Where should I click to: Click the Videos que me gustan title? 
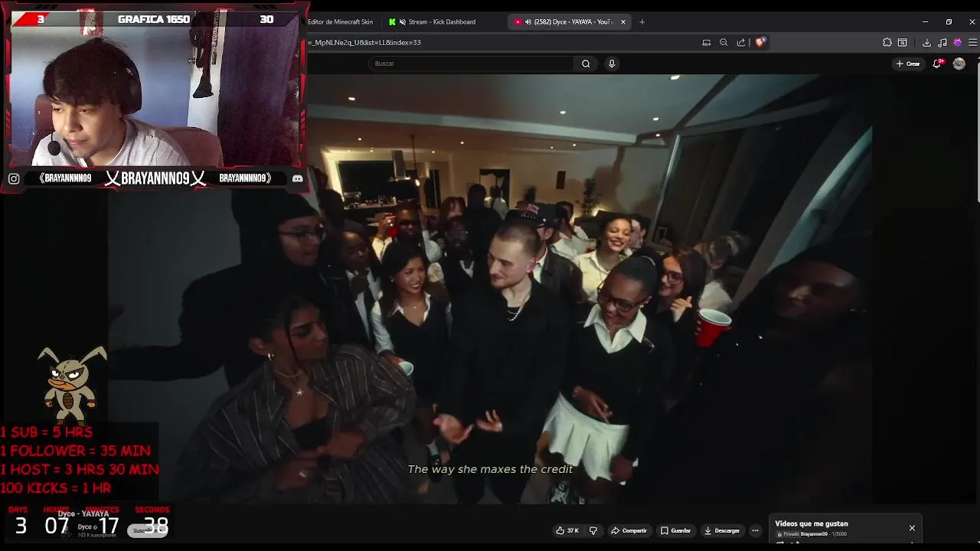click(x=812, y=523)
